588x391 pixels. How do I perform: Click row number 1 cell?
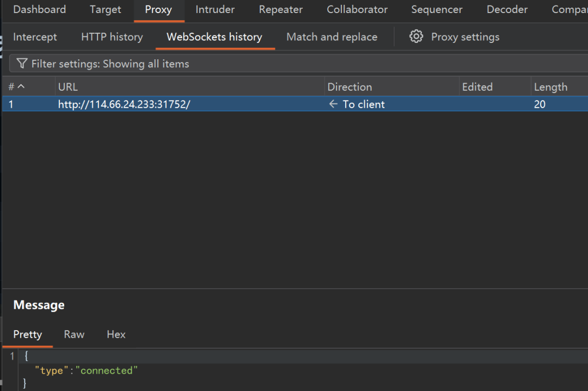pos(11,104)
